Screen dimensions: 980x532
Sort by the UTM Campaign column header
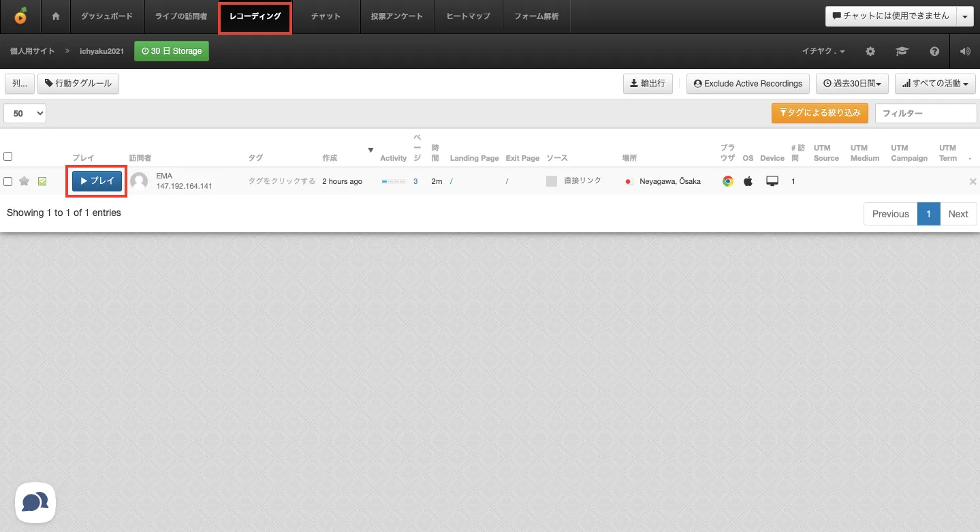point(909,153)
